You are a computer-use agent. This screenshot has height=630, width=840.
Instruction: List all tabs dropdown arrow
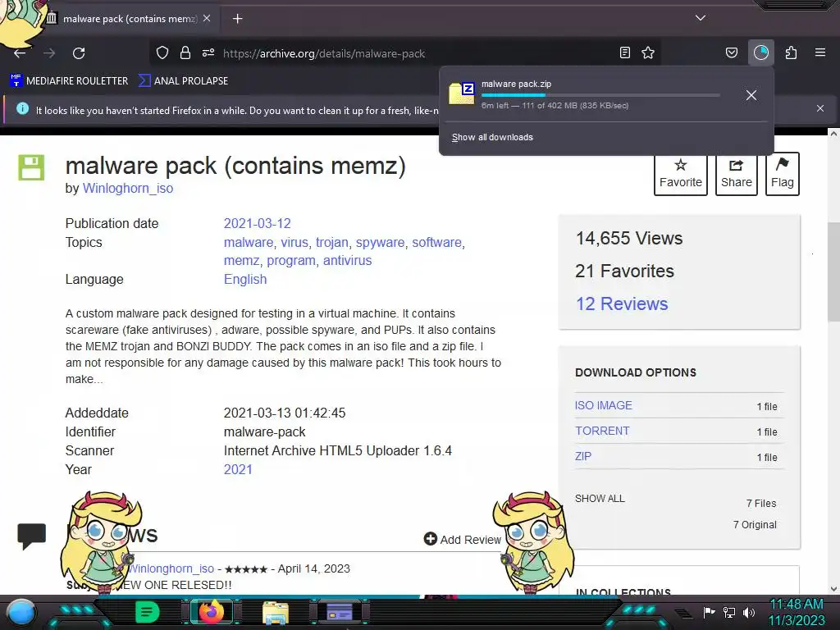coord(701,18)
